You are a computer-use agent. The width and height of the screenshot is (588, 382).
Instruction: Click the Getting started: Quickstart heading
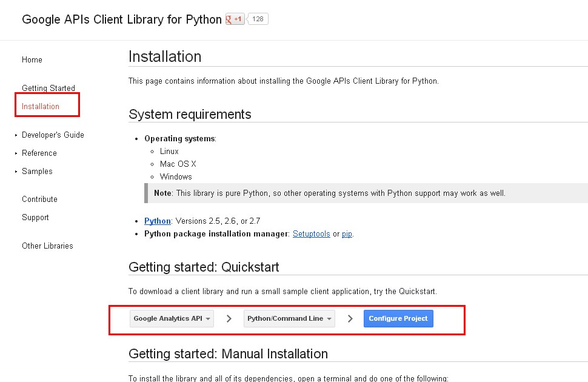tap(204, 267)
